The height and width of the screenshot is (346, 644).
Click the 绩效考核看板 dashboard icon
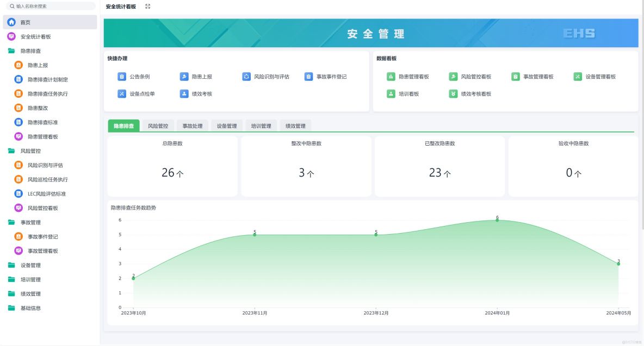(453, 93)
